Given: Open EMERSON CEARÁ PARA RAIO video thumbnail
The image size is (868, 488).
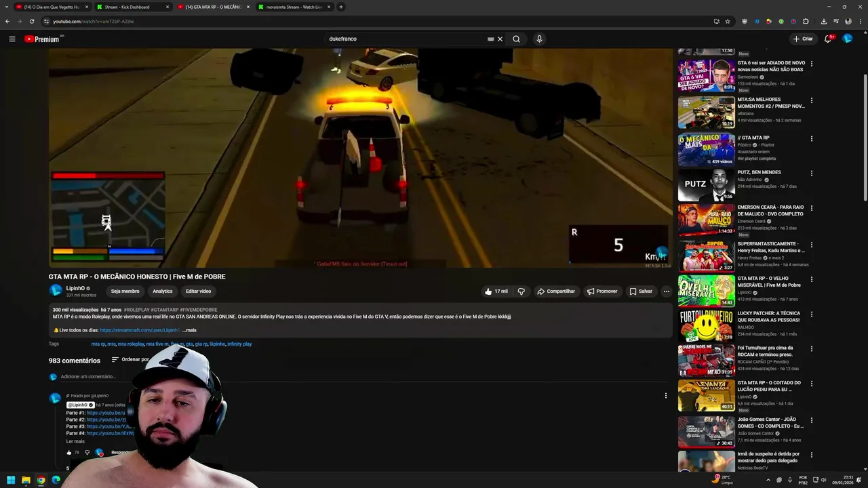Looking at the screenshot, I should (x=707, y=220).
